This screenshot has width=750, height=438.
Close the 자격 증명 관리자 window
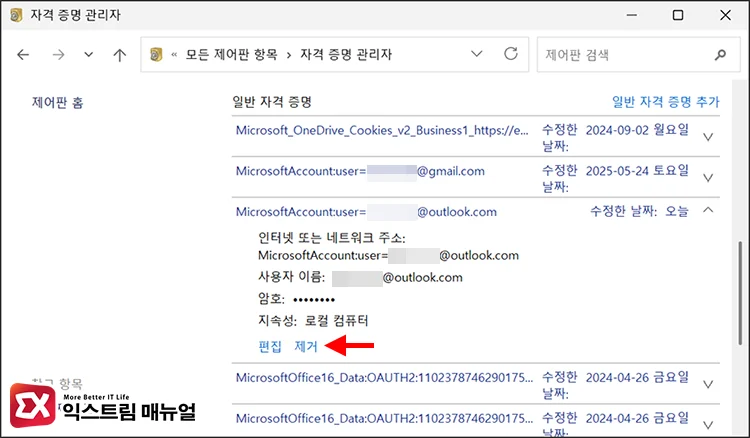coord(725,15)
